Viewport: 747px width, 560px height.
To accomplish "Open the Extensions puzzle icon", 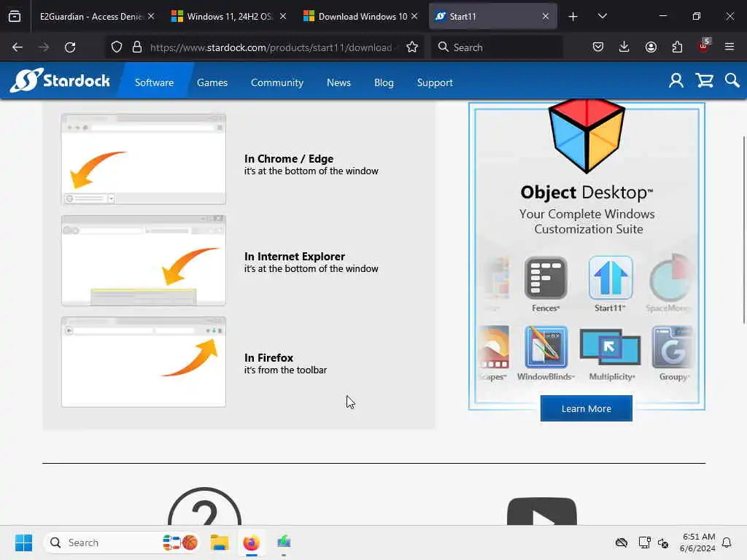I will coord(677,47).
